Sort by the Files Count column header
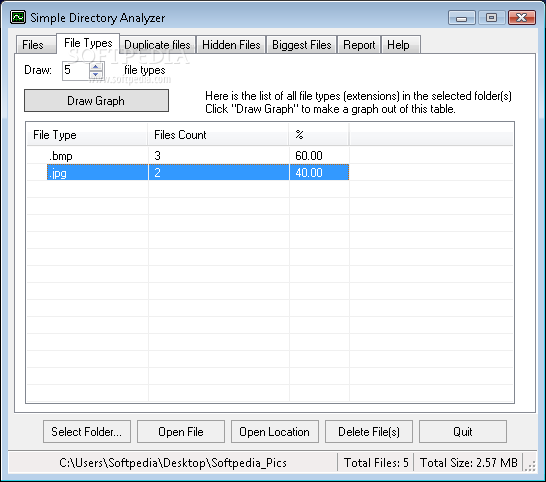The width and height of the screenshot is (546, 482). tap(218, 134)
